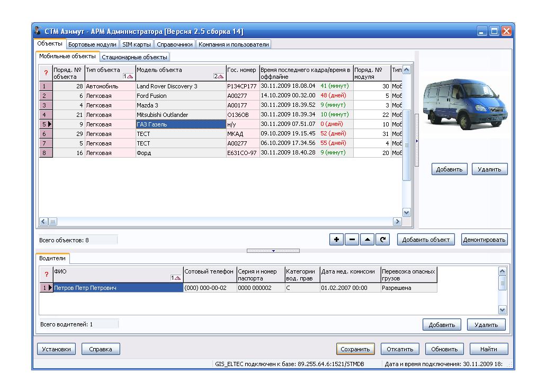The height and width of the screenshot is (392, 546).
Task: Collapse the photo panel via vertical splitter
Action: pyautogui.click(x=417, y=141)
